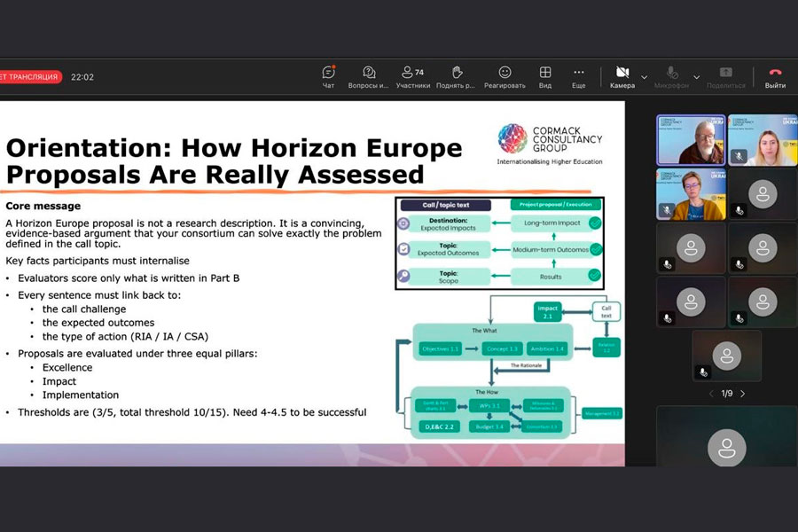
Task: Show the Участники list with 74 attendees
Action: (412, 76)
